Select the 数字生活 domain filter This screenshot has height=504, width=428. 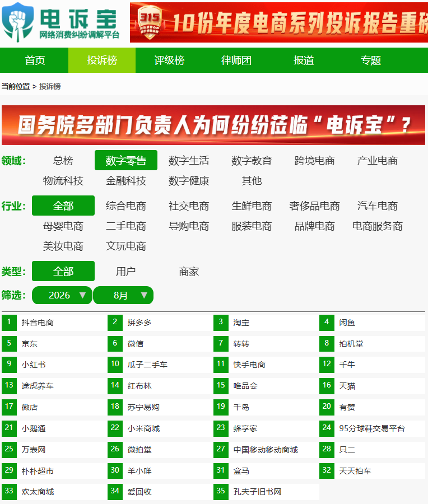(189, 160)
